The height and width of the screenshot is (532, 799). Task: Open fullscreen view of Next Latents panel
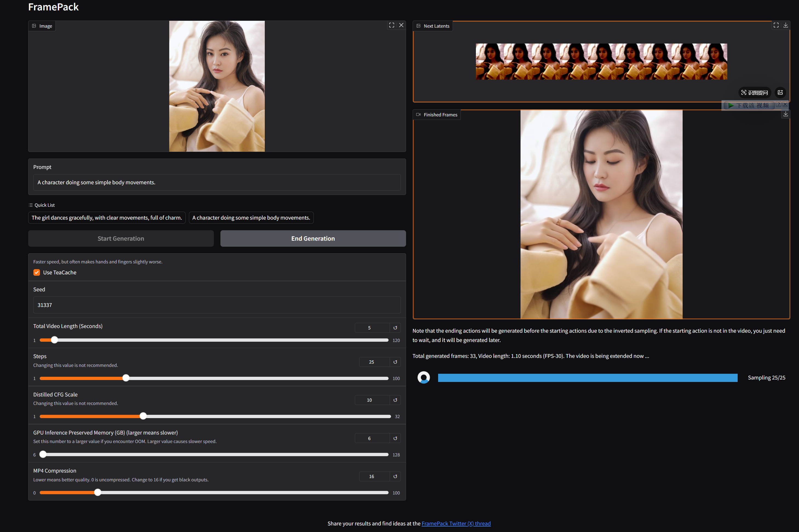coord(776,25)
